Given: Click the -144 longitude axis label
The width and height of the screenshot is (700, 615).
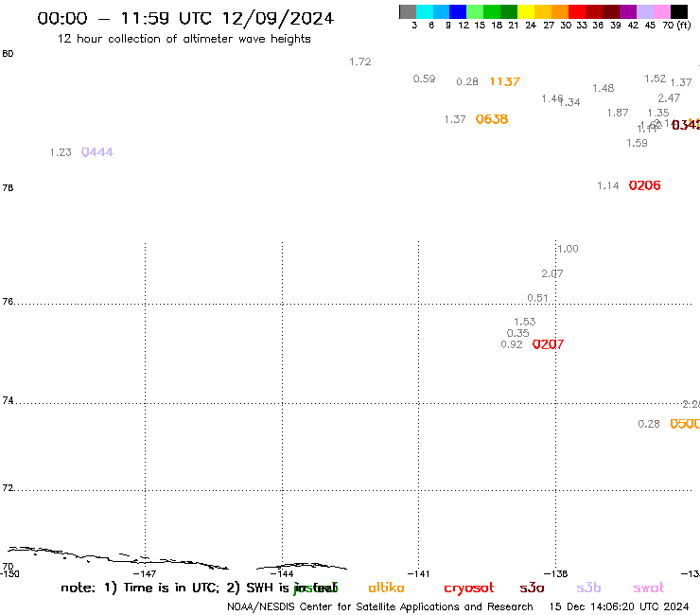Looking at the screenshot, I should pos(282,574).
